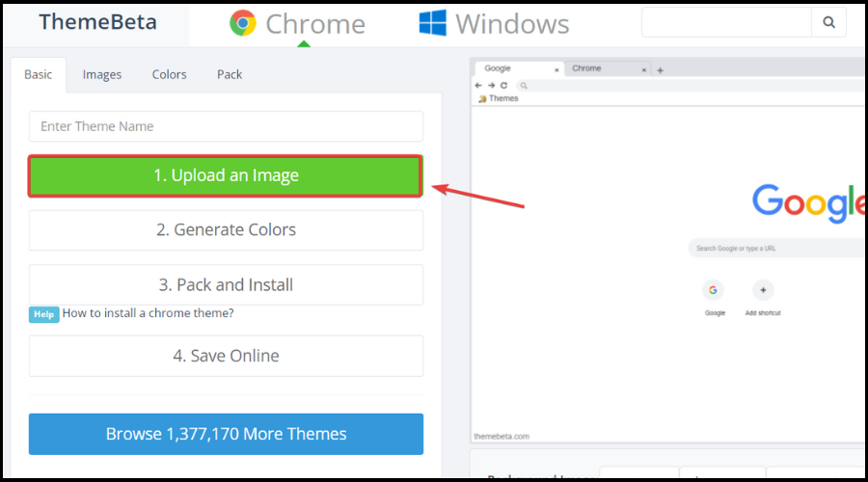Open How to install a chrome theme link
The width and height of the screenshot is (868, 482).
pyautogui.click(x=148, y=313)
